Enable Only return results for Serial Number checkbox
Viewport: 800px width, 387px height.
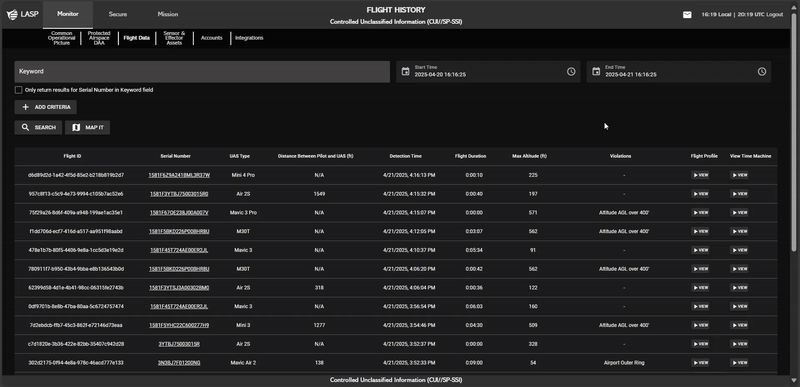pyautogui.click(x=18, y=90)
